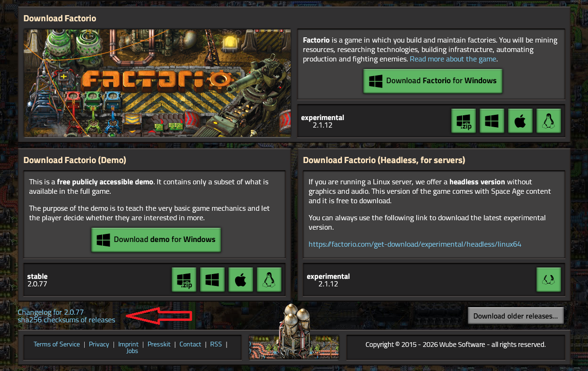Viewport: 588px width, 371px height.
Task: Click the demo Windows zip download icon
Action: [x=184, y=280]
